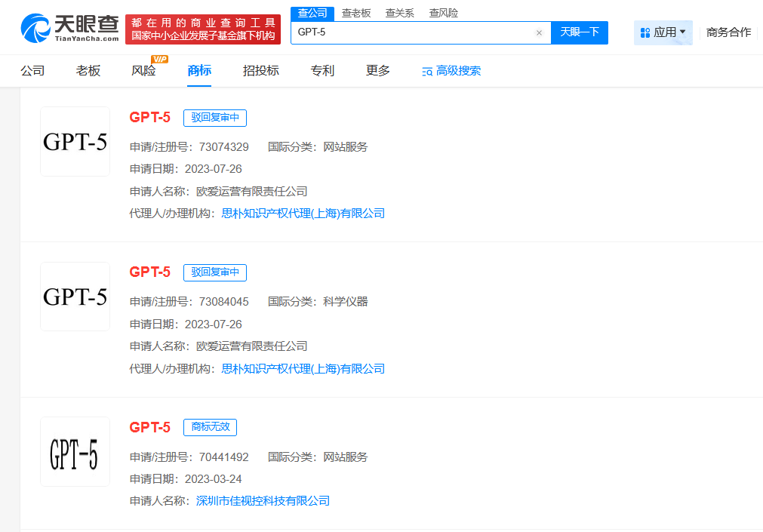763x532 pixels.
Task: Click the 商标无效 status badge
Action: tap(210, 427)
